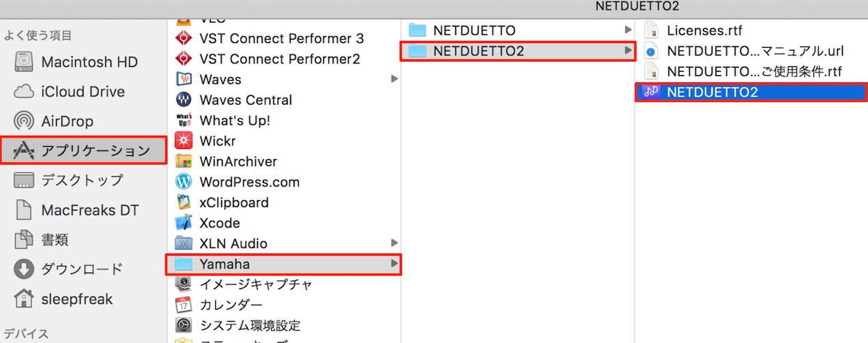Expand the Yamaha folder arrow

[394, 264]
